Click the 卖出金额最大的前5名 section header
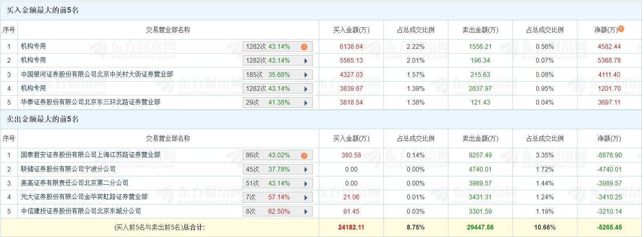 point(43,119)
